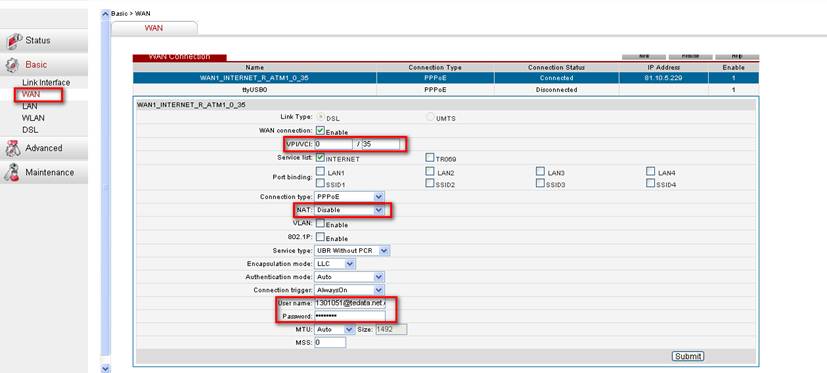
Task: Open the Advanced section
Action: 44,148
